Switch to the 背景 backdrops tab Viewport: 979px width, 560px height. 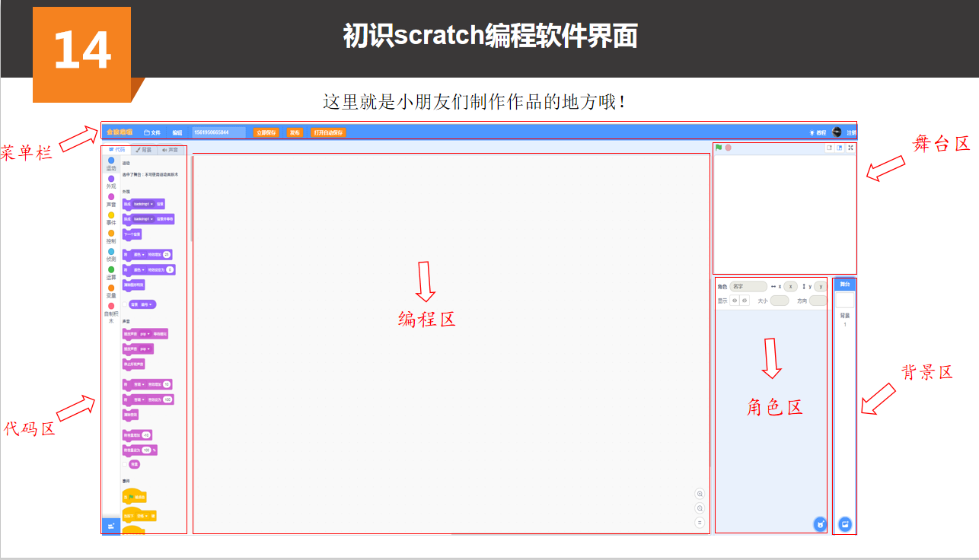click(x=144, y=149)
